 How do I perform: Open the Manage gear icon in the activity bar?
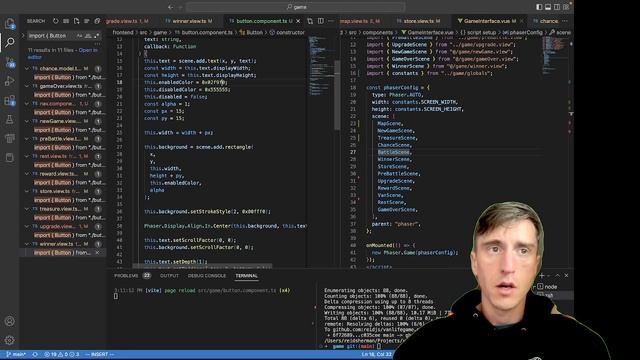tap(10, 340)
